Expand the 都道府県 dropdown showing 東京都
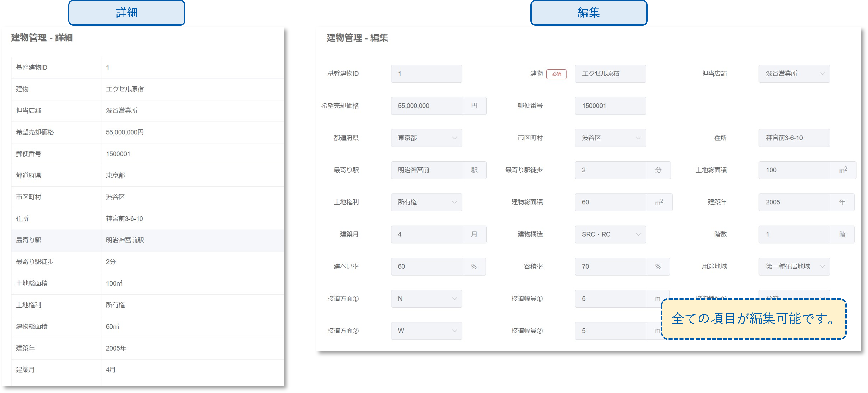868x393 pixels. point(426,138)
